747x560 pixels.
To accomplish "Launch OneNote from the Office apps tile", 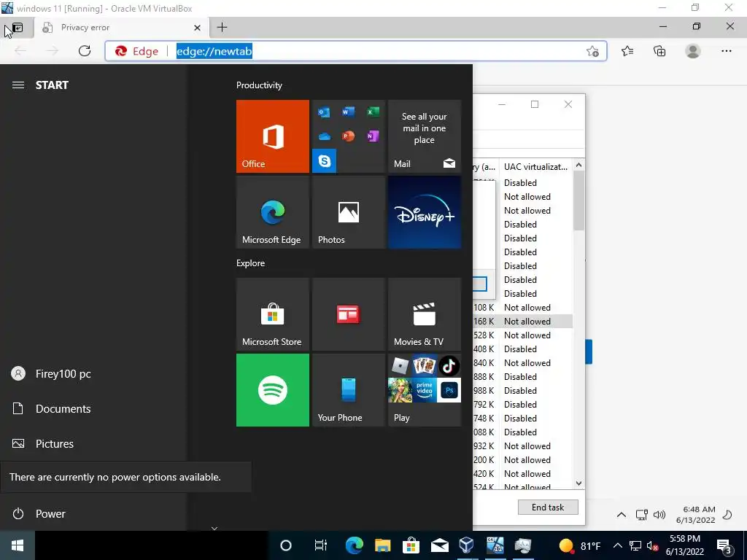I will click(373, 136).
